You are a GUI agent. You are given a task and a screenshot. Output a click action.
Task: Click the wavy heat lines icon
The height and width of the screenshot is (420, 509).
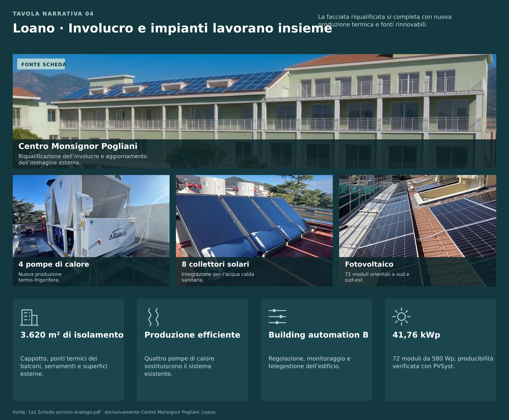coord(153,317)
